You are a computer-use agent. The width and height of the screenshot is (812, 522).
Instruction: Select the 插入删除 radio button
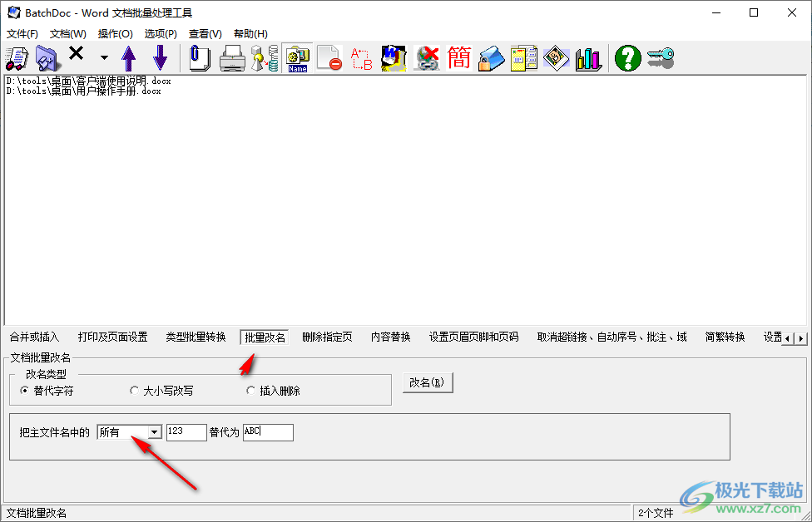coord(274,391)
